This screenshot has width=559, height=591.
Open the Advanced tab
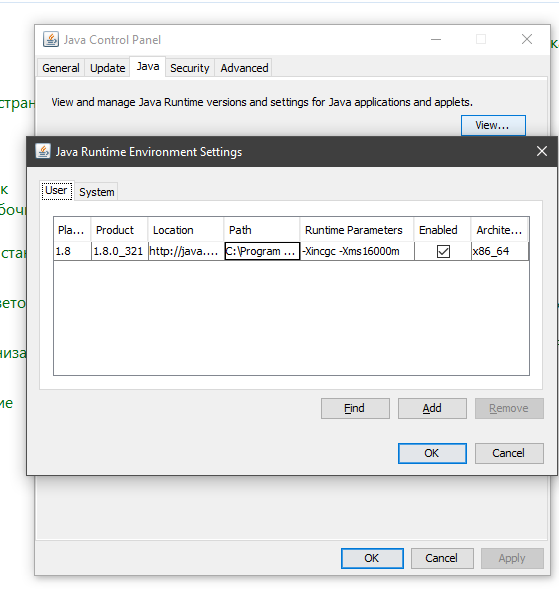244,68
